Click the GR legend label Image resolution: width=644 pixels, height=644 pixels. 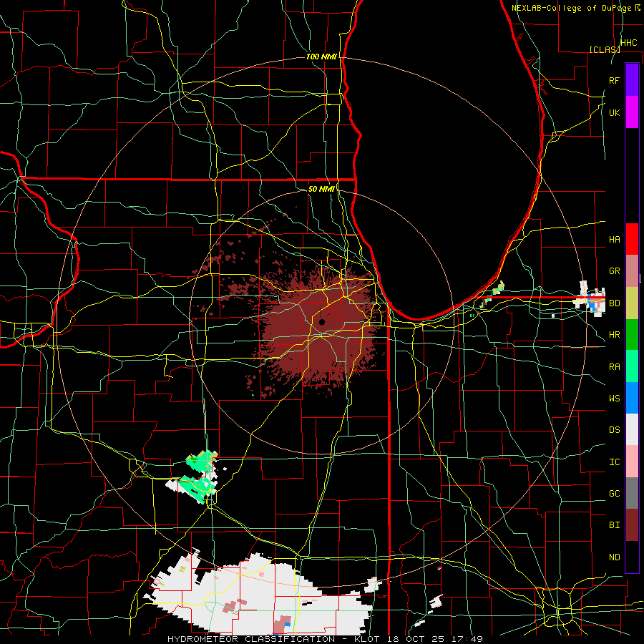pyautogui.click(x=615, y=271)
